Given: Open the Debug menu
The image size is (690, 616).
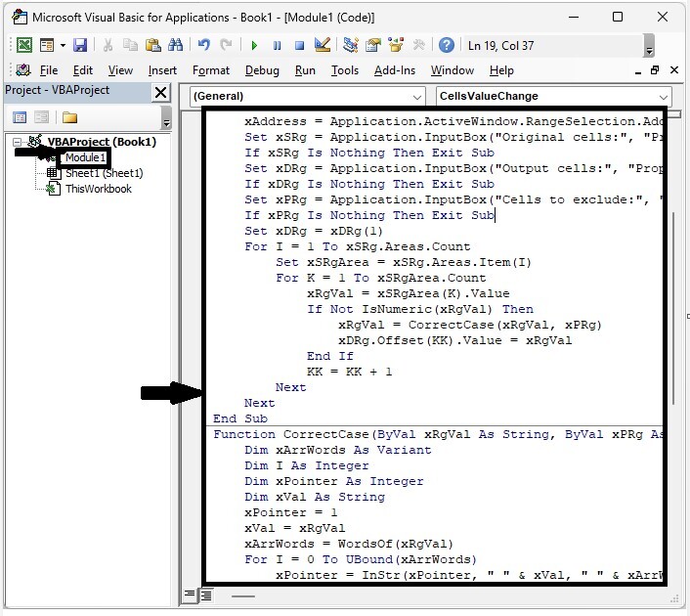Looking at the screenshot, I should pyautogui.click(x=262, y=70).
